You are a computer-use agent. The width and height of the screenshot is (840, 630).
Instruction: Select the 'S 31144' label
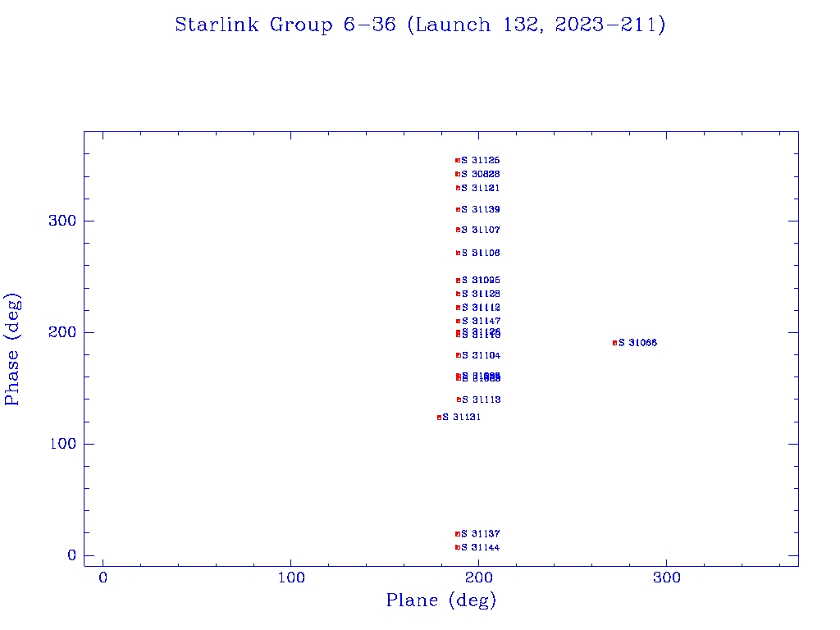coord(481,547)
